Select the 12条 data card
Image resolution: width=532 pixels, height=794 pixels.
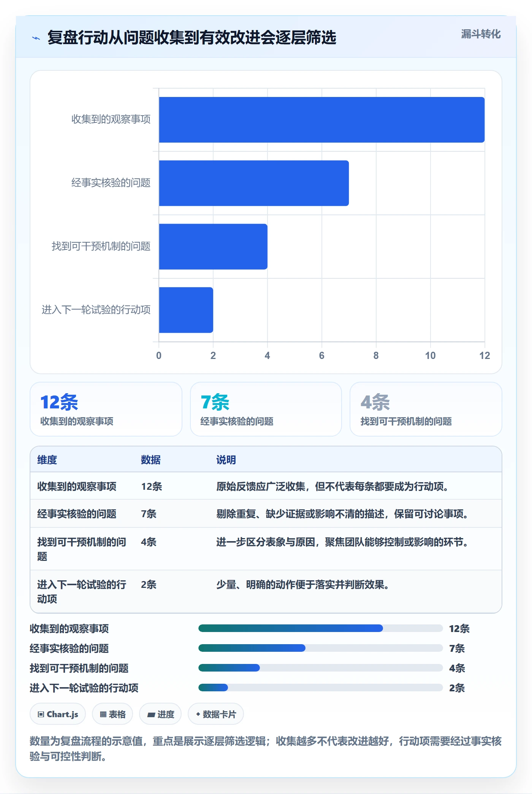(x=106, y=409)
